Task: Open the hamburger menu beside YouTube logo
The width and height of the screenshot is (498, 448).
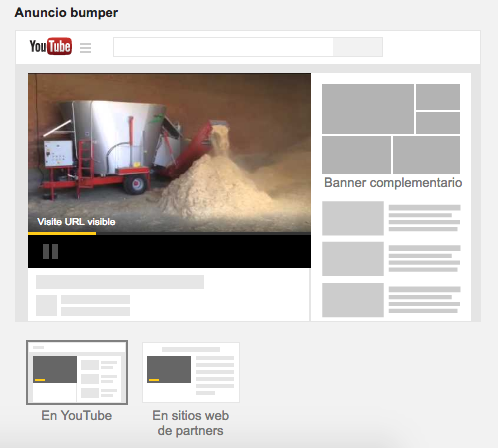Action: point(85,48)
